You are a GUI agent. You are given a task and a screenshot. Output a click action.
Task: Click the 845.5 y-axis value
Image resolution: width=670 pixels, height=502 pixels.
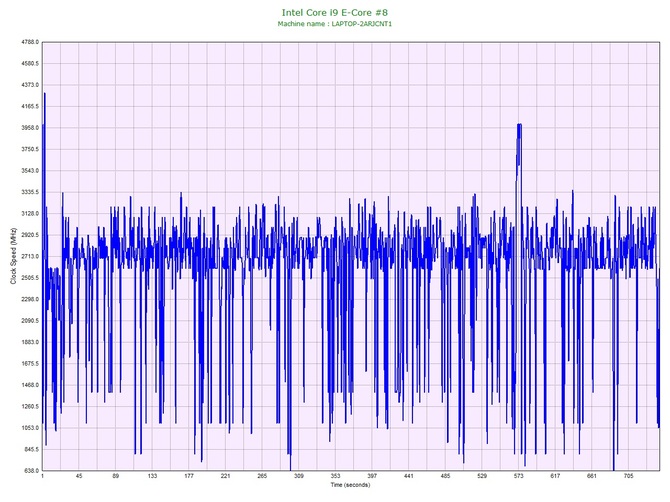click(31, 449)
